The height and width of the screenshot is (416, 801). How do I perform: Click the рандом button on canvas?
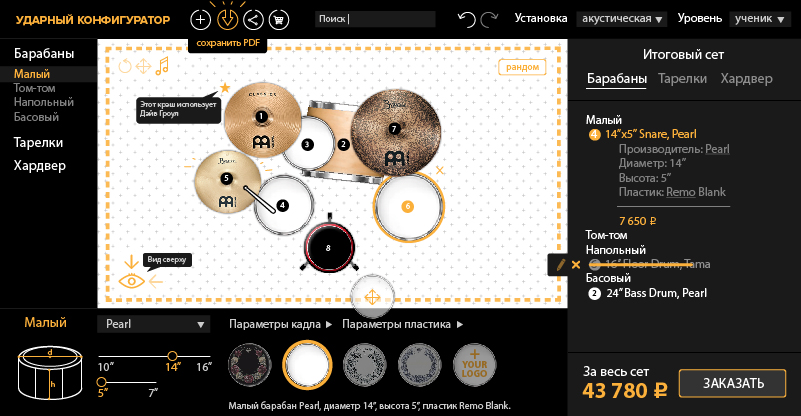[x=522, y=67]
